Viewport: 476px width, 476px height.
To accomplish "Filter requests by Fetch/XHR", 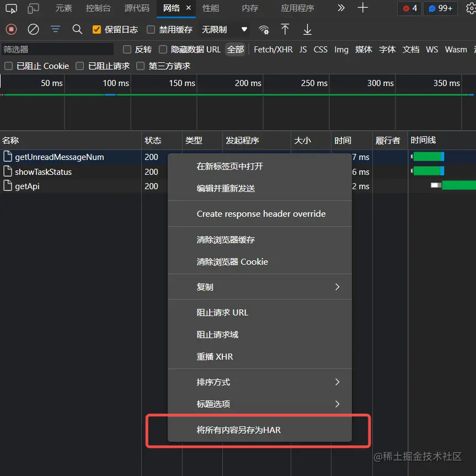I will 273,49.
